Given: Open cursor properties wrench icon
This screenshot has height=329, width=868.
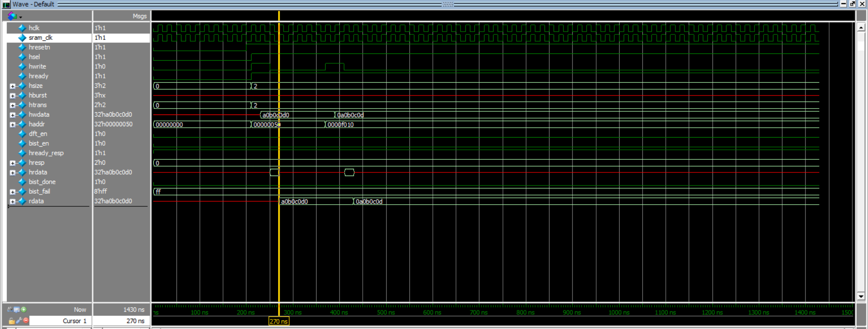Looking at the screenshot, I should 19,321.
